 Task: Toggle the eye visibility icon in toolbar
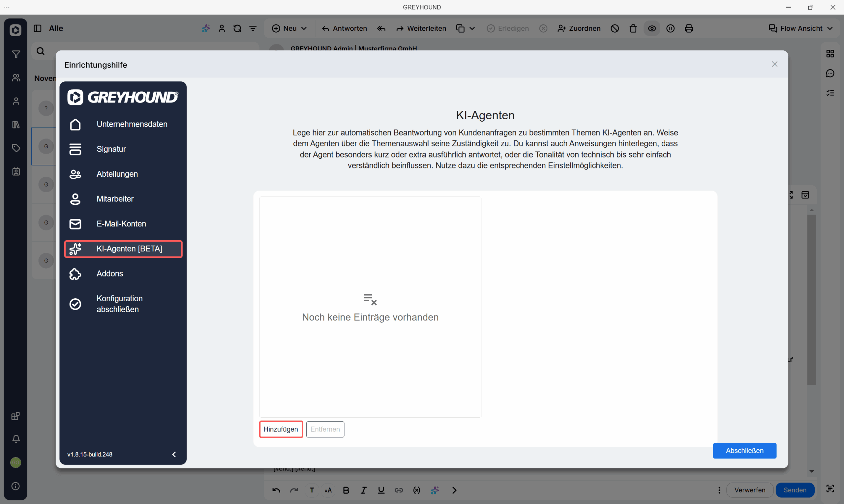[652, 29]
